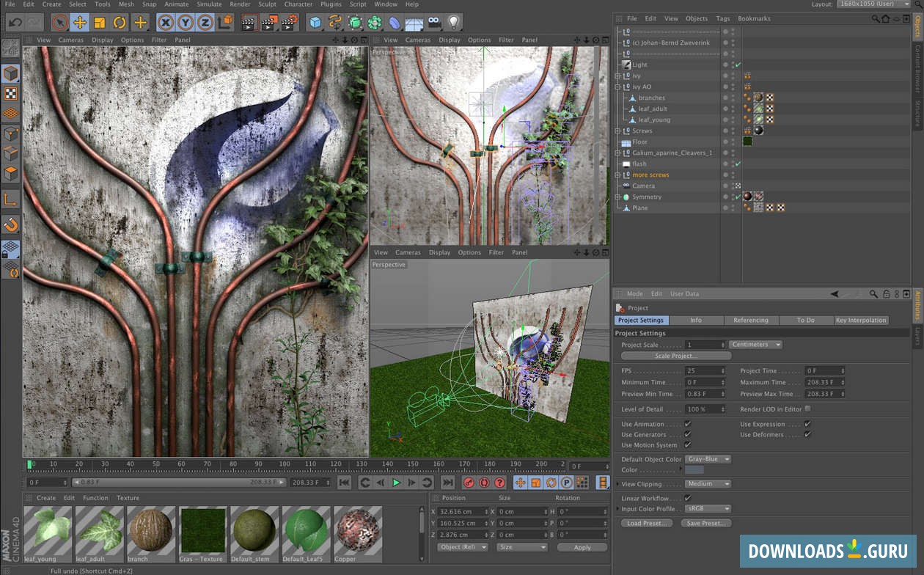Image resolution: width=924 pixels, height=575 pixels.
Task: Click the Color swatch in Project Settings
Action: click(694, 470)
